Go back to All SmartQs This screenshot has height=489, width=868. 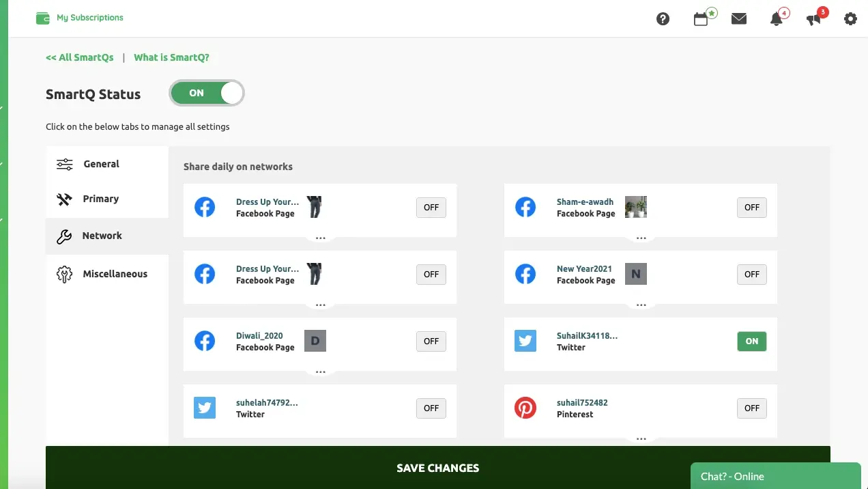coord(80,57)
